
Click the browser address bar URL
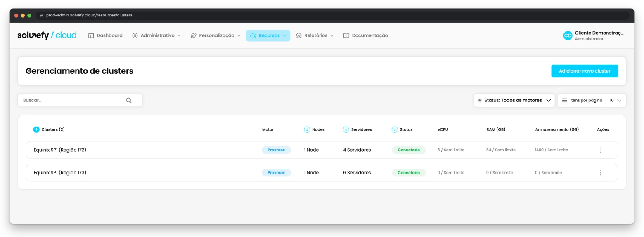(x=89, y=15)
